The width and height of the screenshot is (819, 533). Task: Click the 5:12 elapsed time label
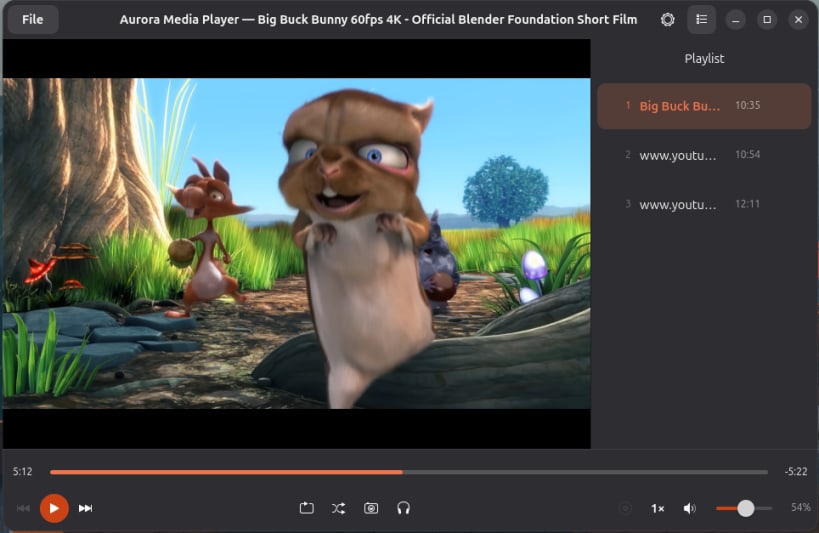pyautogui.click(x=22, y=471)
